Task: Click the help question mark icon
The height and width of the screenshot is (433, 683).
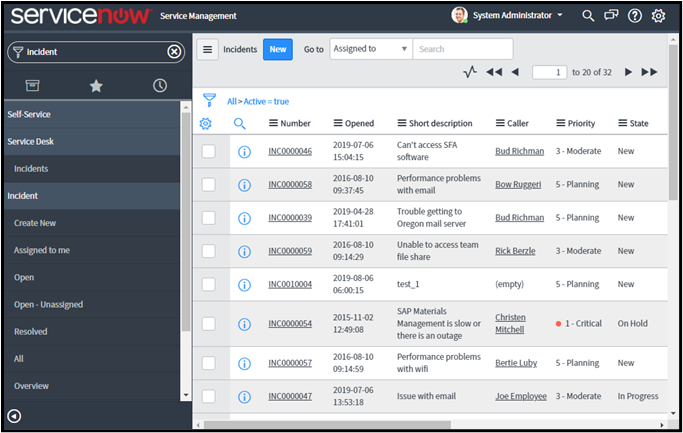Action: click(635, 16)
